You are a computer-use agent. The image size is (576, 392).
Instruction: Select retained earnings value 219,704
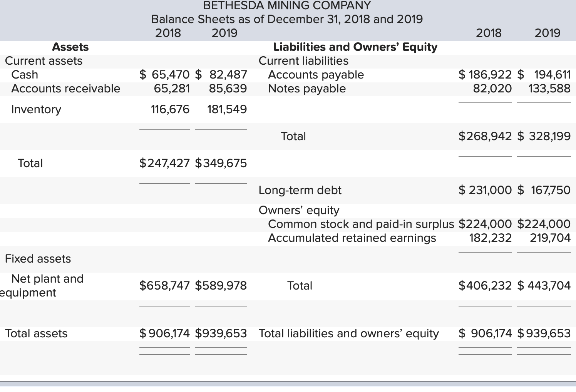550,238
